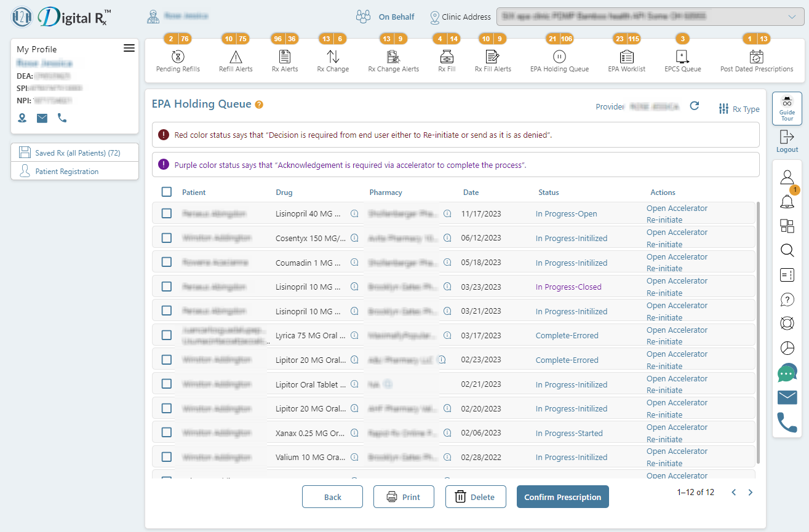Check the select-all checkbox in table header

166,191
